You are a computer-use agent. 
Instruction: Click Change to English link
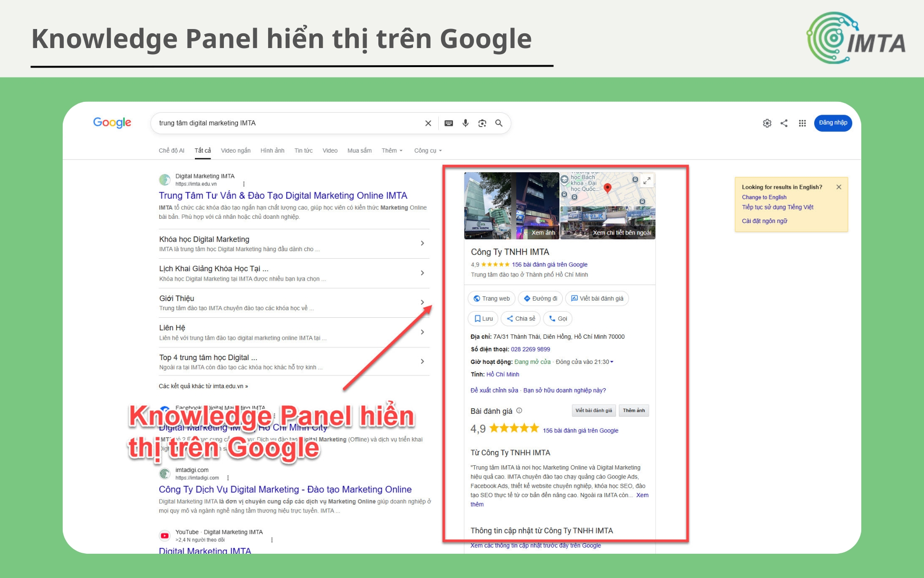click(764, 197)
